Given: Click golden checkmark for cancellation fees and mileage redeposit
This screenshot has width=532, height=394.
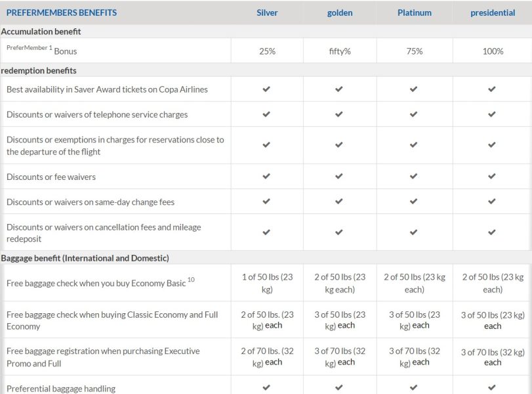Looking at the screenshot, I should pos(339,232).
